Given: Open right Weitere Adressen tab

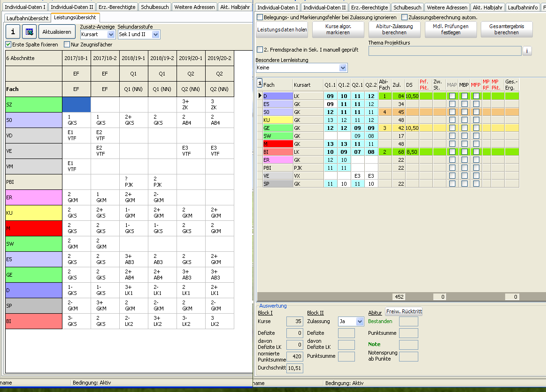Looking at the screenshot, I should point(447,8).
